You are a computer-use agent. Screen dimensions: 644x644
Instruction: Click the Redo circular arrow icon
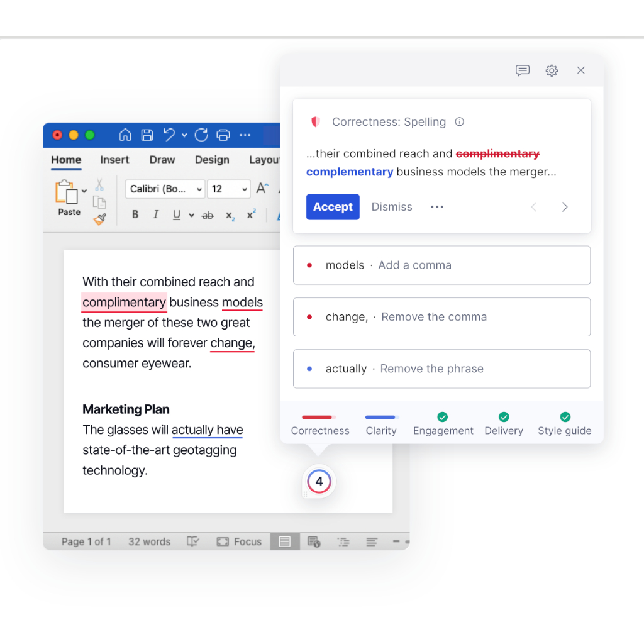[201, 135]
